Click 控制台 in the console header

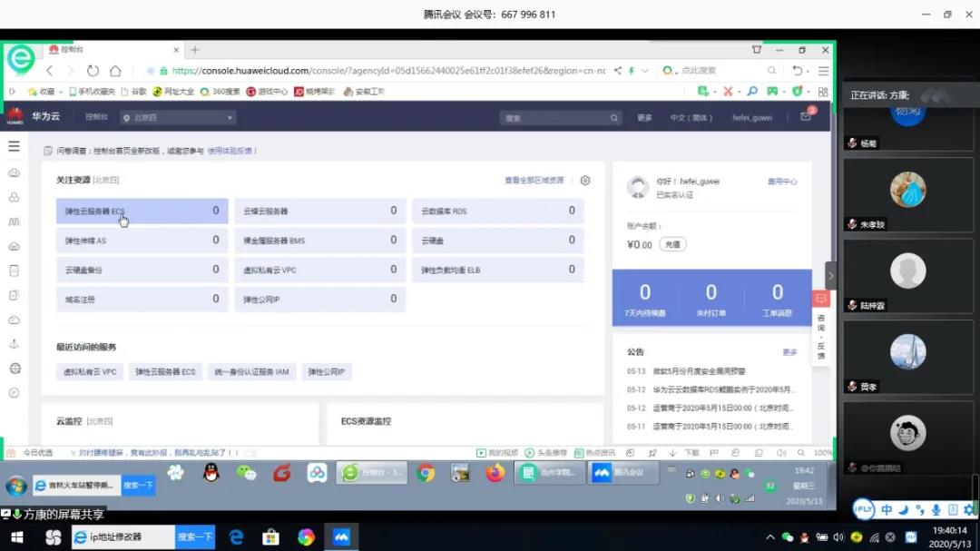click(96, 117)
